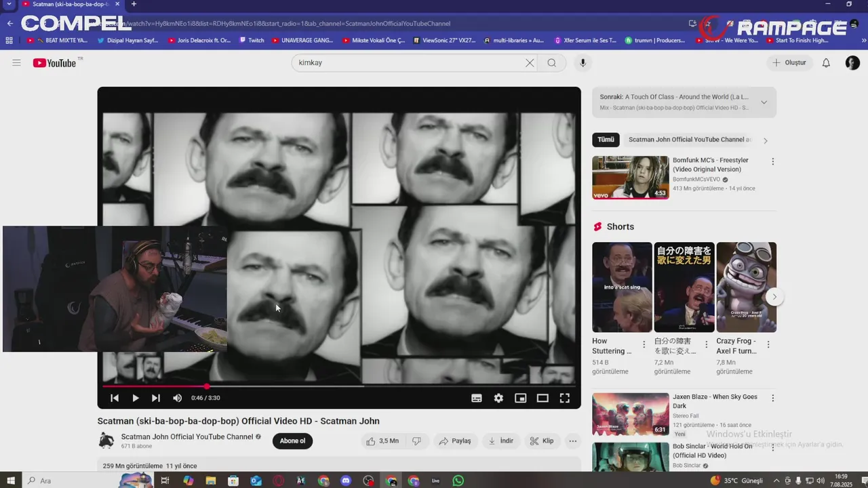Screen dimensions: 868x488
Task: Open Discord from the taskbar
Action: 346,481
